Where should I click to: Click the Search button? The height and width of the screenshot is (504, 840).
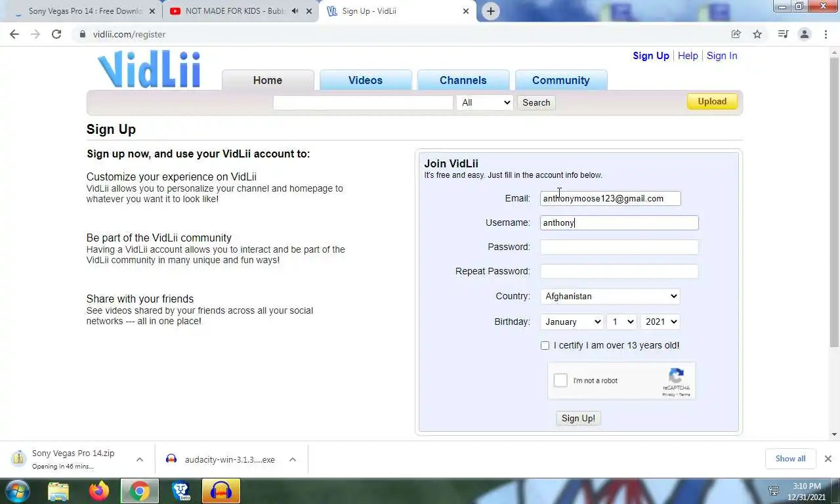coord(536,102)
